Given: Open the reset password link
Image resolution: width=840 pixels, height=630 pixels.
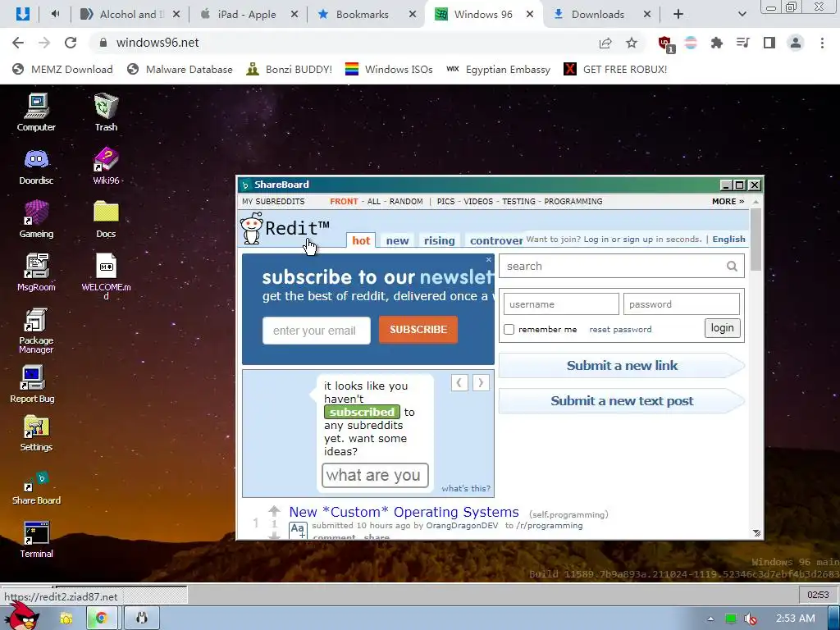Looking at the screenshot, I should 620,330.
